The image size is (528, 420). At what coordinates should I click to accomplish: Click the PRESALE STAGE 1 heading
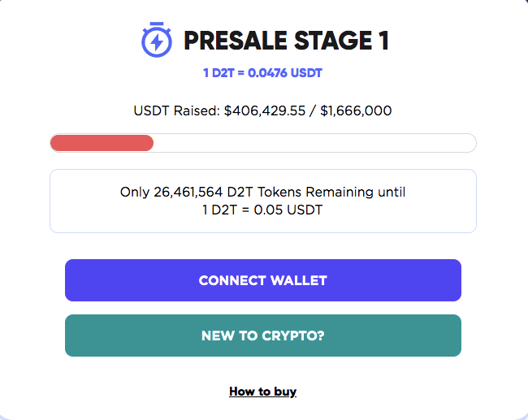(x=286, y=41)
